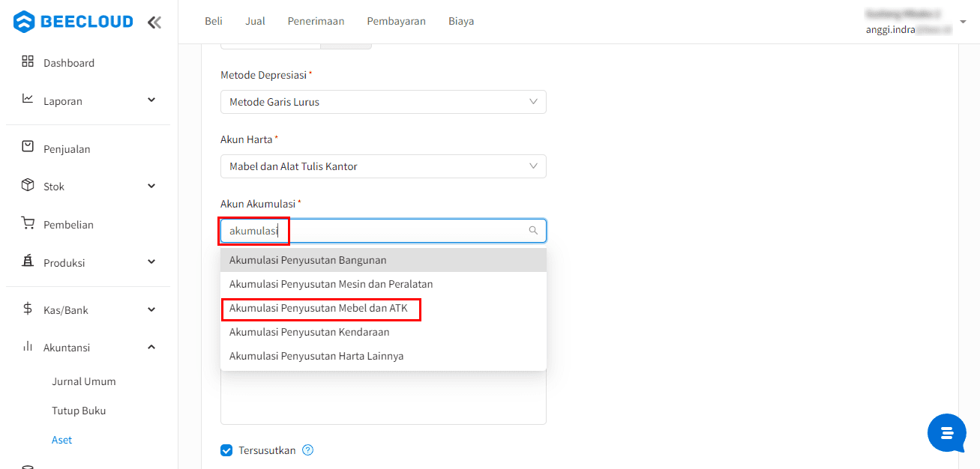
Task: Open the blue chat support bubble
Action: pyautogui.click(x=946, y=433)
